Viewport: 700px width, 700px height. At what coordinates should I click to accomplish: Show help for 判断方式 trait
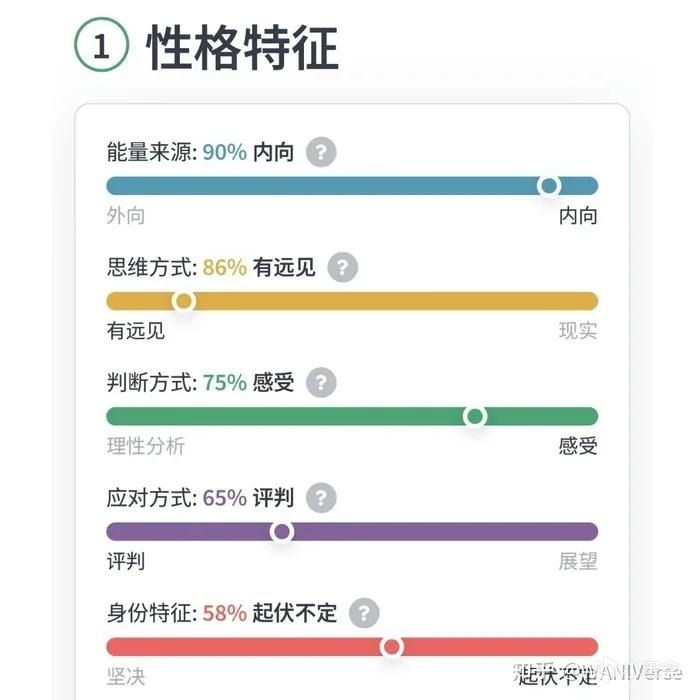pos(321,382)
